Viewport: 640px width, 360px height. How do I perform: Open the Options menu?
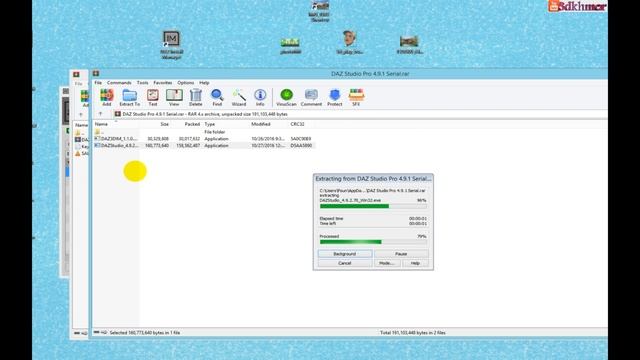(x=186, y=83)
